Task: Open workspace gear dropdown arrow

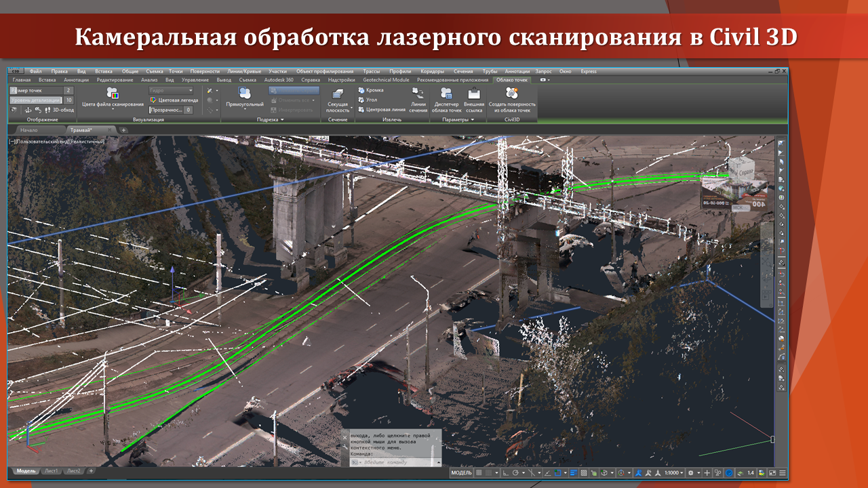Action: click(x=698, y=472)
